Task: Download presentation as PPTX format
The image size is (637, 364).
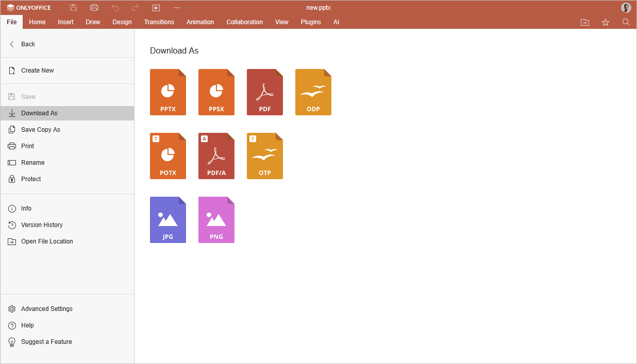Action: click(167, 92)
